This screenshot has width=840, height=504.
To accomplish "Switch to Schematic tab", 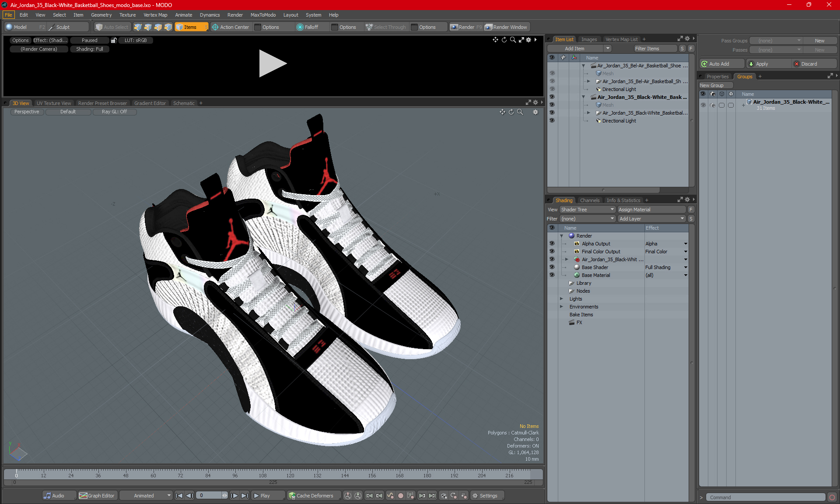I will click(x=184, y=103).
